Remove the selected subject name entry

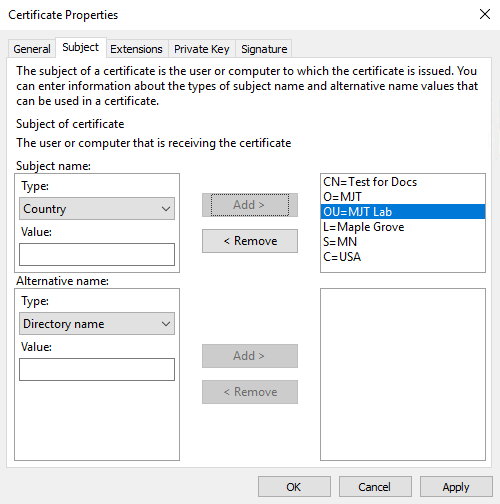pos(250,241)
